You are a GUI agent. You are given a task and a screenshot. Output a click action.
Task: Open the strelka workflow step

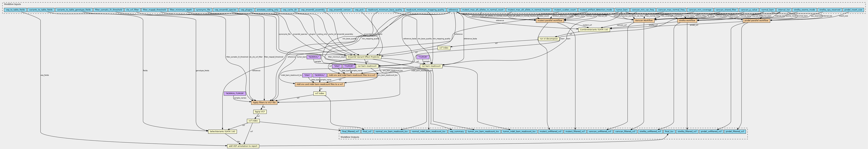pyautogui.click(x=687, y=21)
